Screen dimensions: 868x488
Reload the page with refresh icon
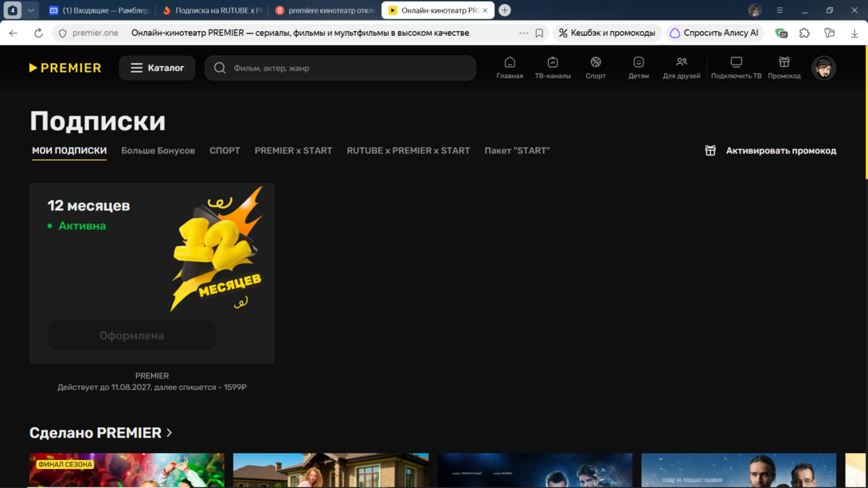pos(38,33)
